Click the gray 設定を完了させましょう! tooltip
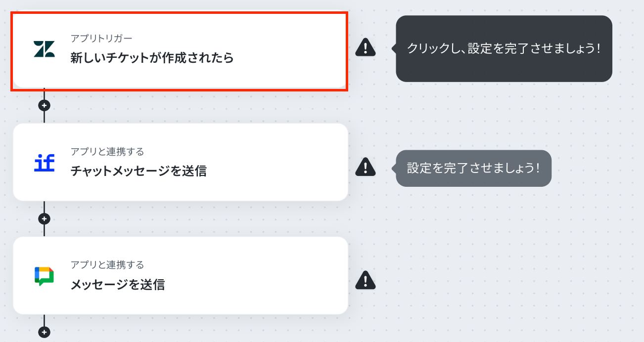 click(x=473, y=168)
